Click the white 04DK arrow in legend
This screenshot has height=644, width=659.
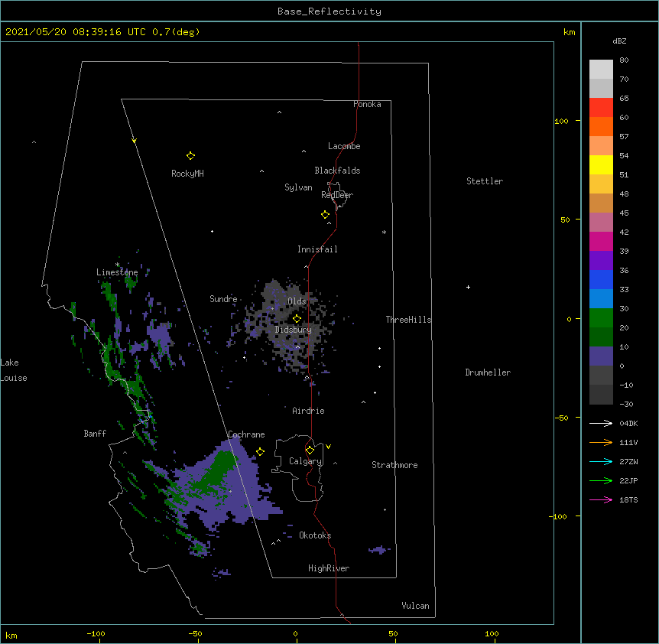click(x=601, y=423)
